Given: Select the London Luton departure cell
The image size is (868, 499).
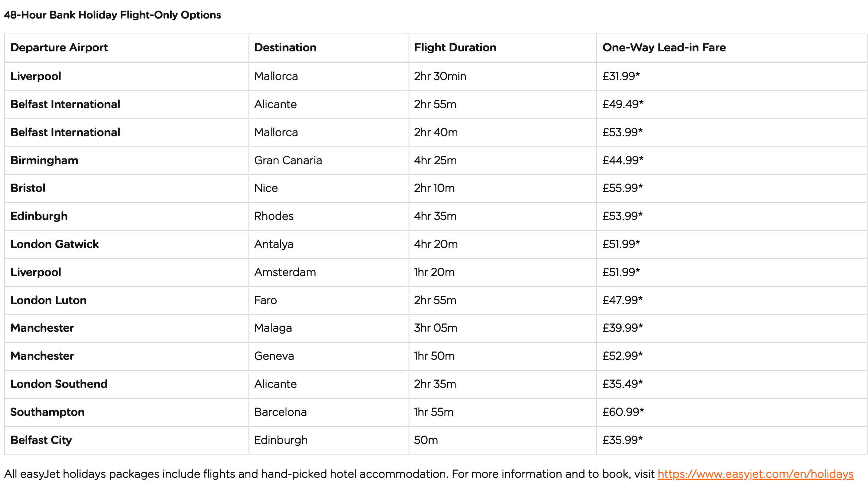Looking at the screenshot, I should click(126, 300).
